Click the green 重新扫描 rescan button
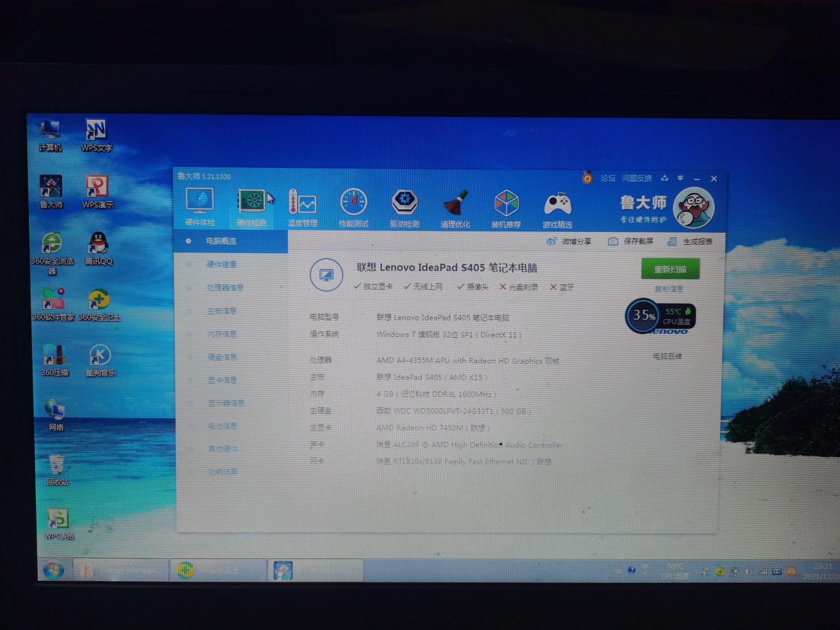Viewport: 840px width, 630px height. click(x=670, y=269)
